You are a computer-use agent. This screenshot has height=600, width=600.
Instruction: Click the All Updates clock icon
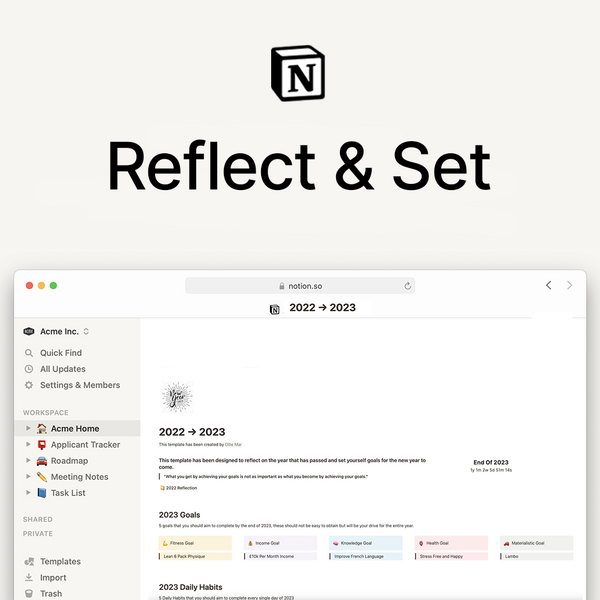pyautogui.click(x=29, y=369)
